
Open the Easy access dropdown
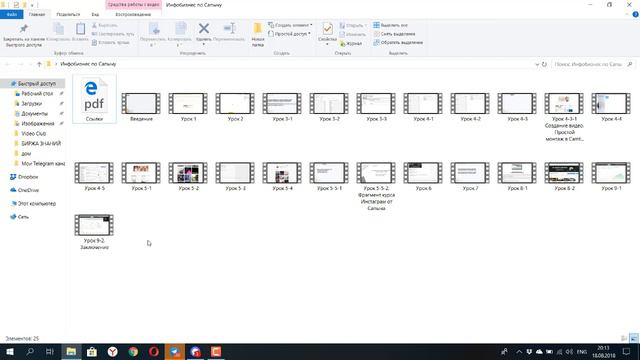(x=289, y=34)
